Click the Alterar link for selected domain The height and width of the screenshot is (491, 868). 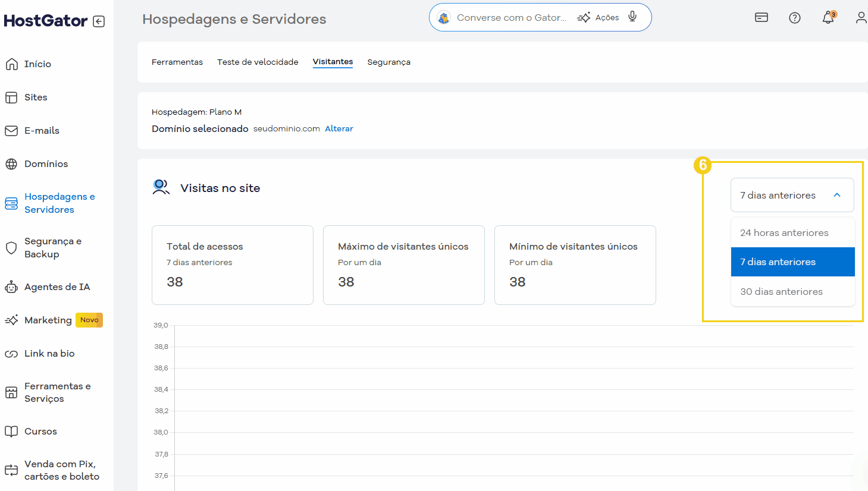339,128
